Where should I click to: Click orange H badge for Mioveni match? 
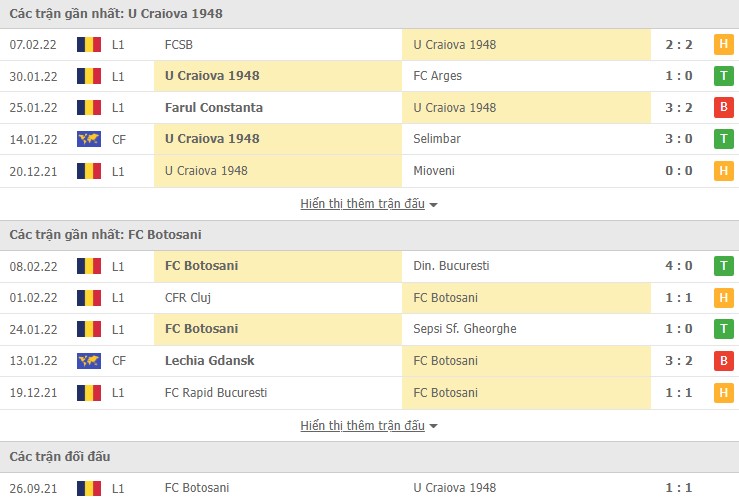tap(723, 171)
